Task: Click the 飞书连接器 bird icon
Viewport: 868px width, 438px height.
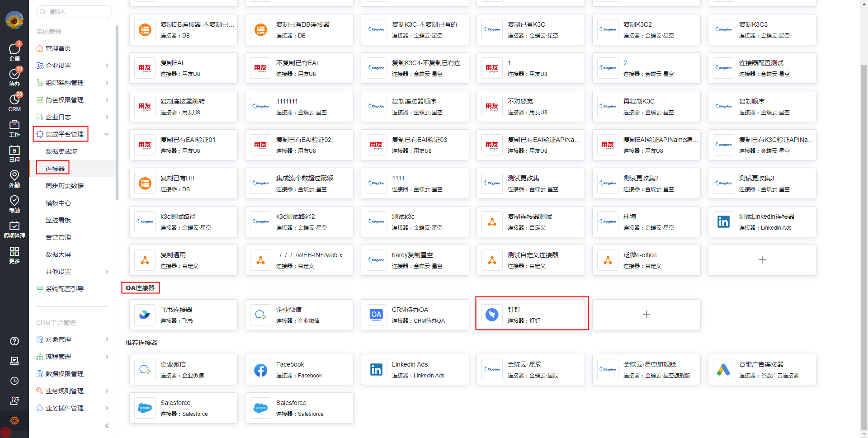Action: pos(145,315)
